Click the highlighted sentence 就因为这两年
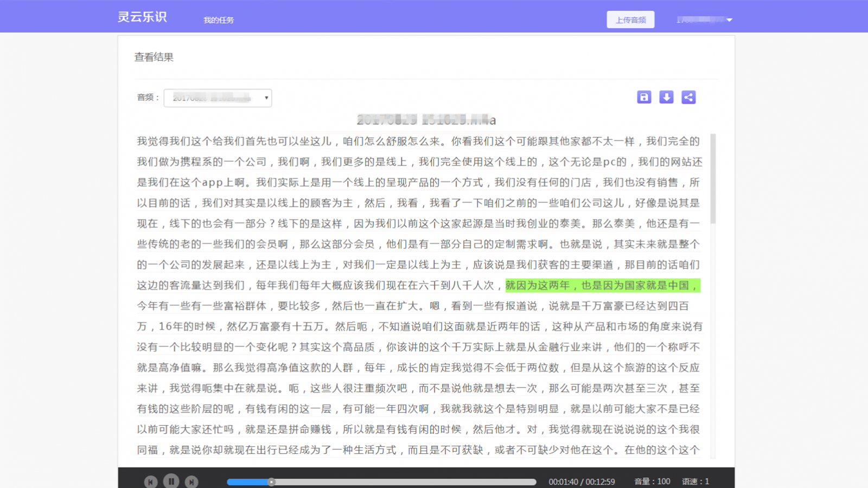The height and width of the screenshot is (488, 868). coord(603,285)
